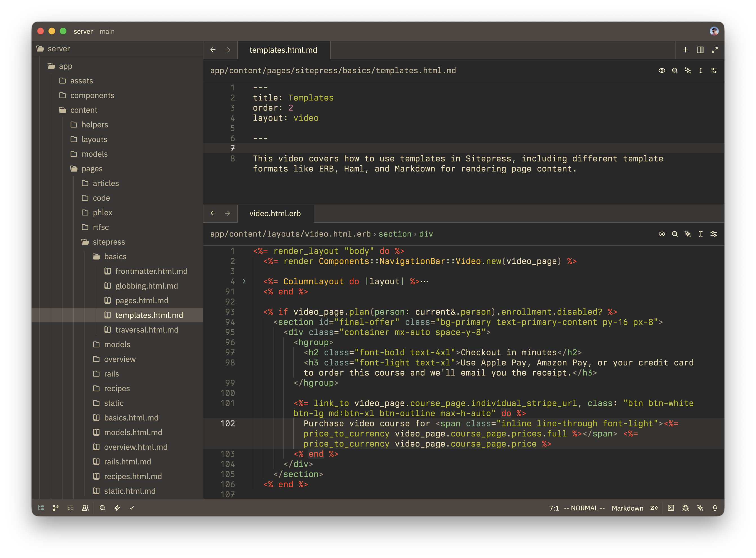Image resolution: width=756 pixels, height=558 pixels.
Task: Click the project search icon in status bar
Action: click(x=103, y=508)
